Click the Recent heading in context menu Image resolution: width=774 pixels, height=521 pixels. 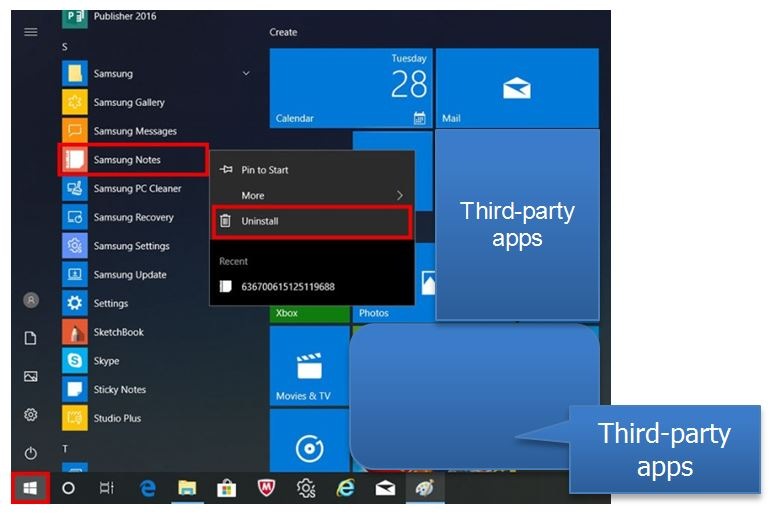pyautogui.click(x=233, y=261)
